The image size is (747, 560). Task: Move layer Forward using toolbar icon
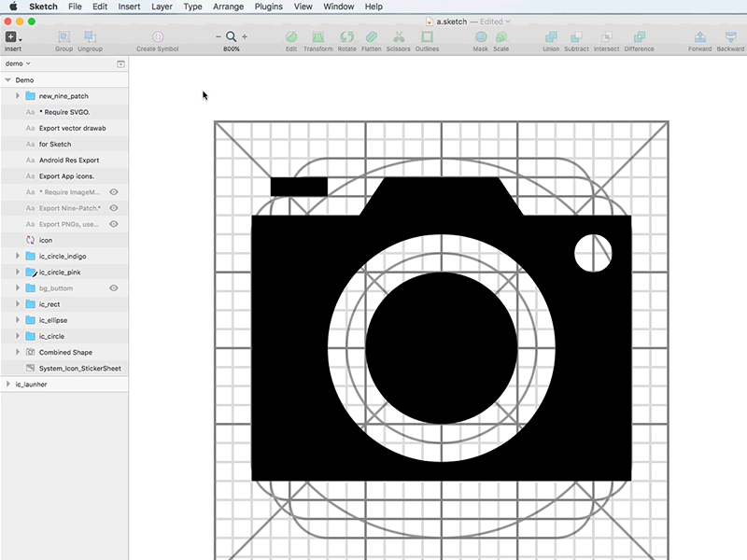click(699, 37)
